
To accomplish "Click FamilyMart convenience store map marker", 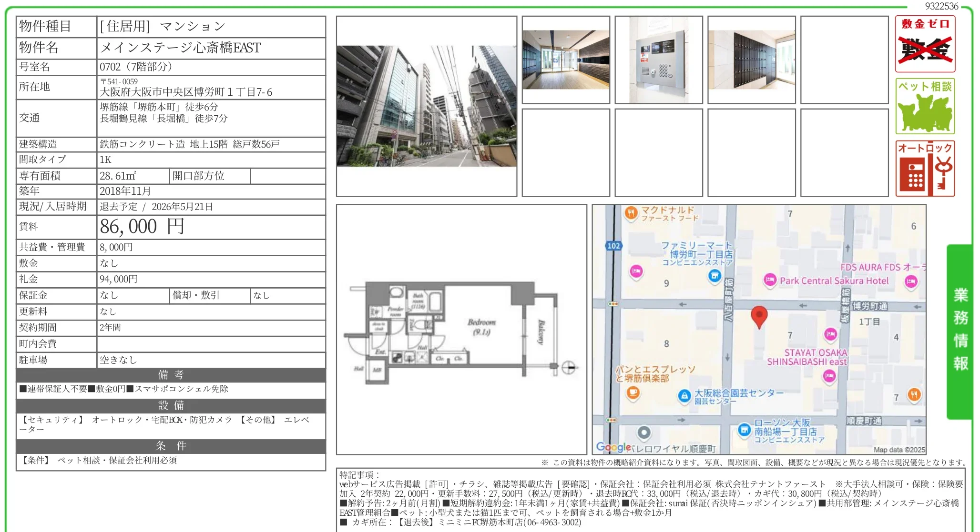I will click(714, 276).
